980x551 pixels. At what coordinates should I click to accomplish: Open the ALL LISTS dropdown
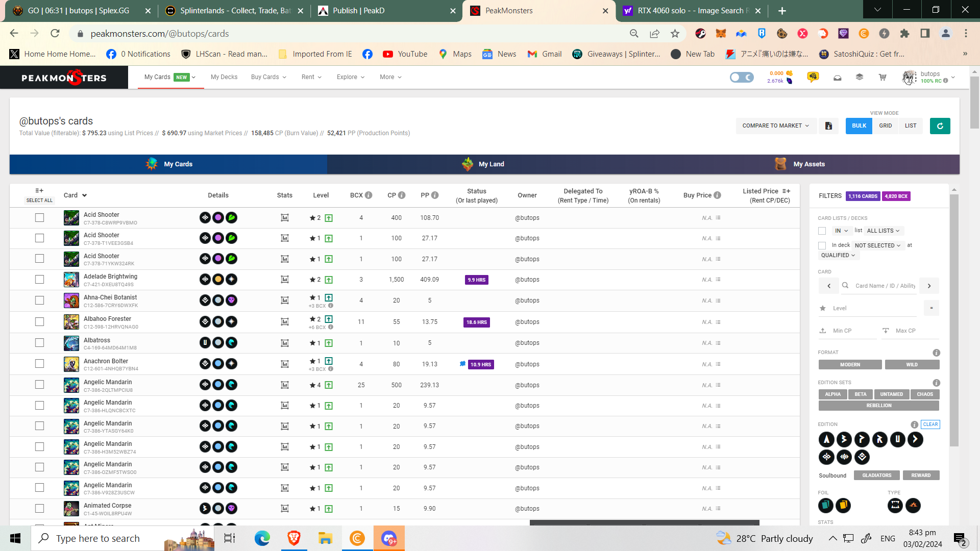click(884, 231)
